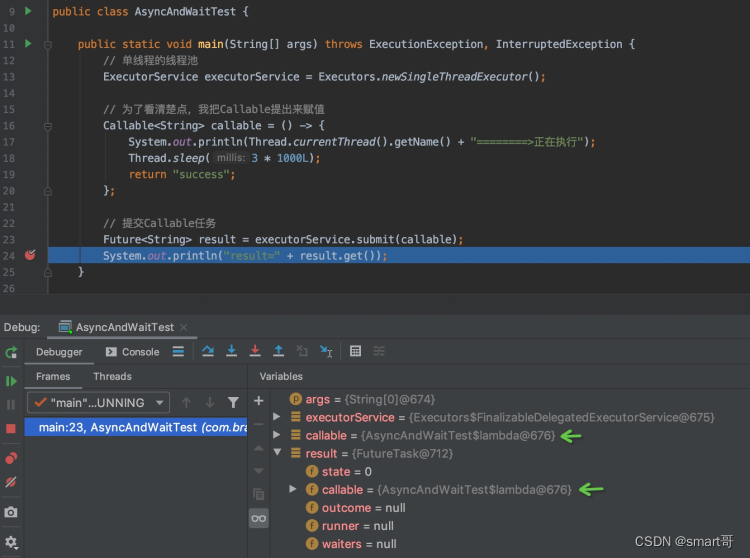Viewport: 750px width, 558px height.
Task: Switch to the Debugger tab
Action: point(59,352)
